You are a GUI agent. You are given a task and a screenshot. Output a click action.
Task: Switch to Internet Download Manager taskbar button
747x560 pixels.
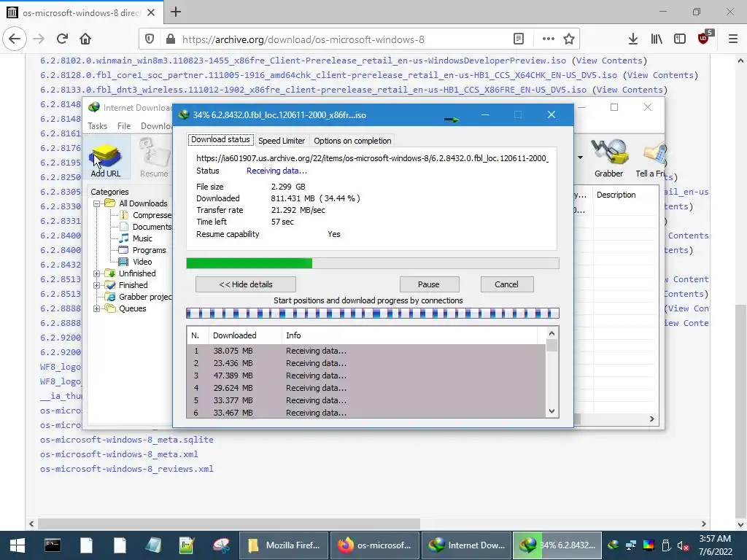[x=466, y=545]
